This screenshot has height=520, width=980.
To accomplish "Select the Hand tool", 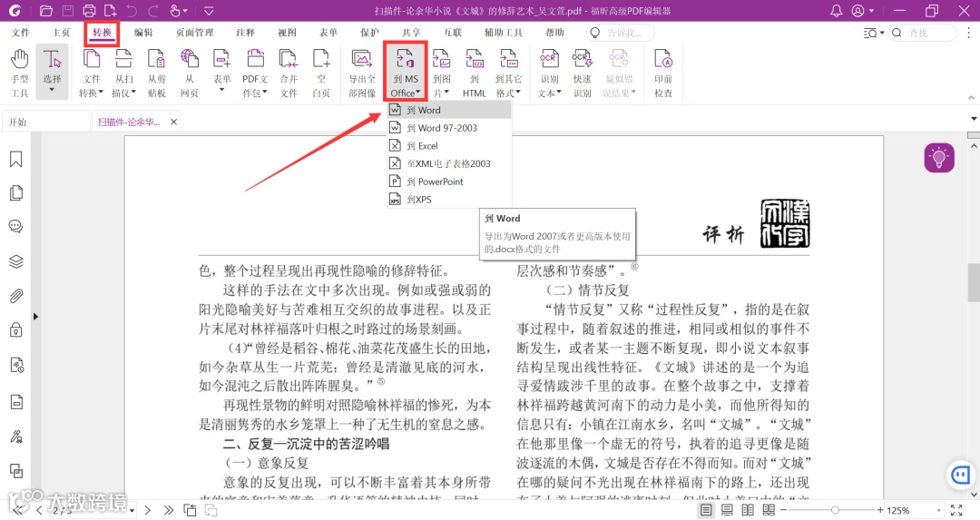I will pyautogui.click(x=19, y=73).
